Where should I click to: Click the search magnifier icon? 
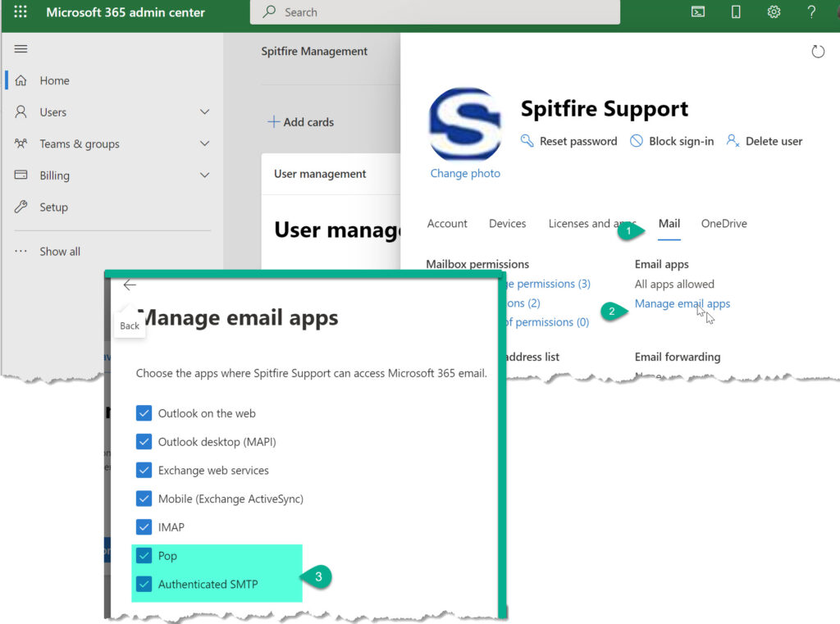(269, 11)
